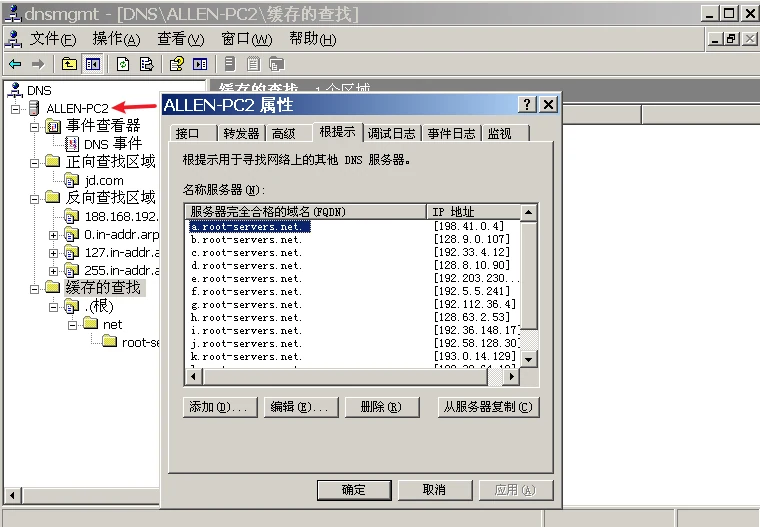Click the action pane toolbar icon next to Help
The width and height of the screenshot is (760, 527).
tap(200, 64)
